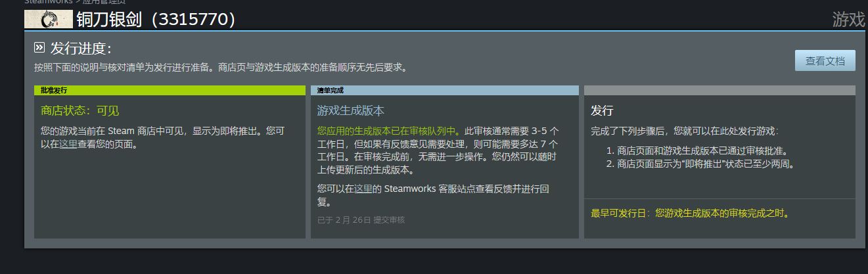868x274 pixels.
Task: Select the 游戏生成版本 heading
Action: pos(351,111)
